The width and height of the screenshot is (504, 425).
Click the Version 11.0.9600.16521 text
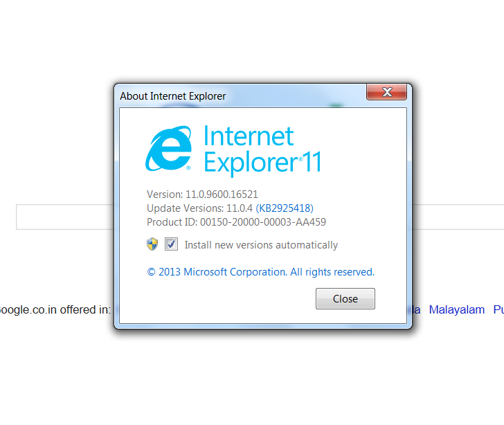tap(202, 195)
